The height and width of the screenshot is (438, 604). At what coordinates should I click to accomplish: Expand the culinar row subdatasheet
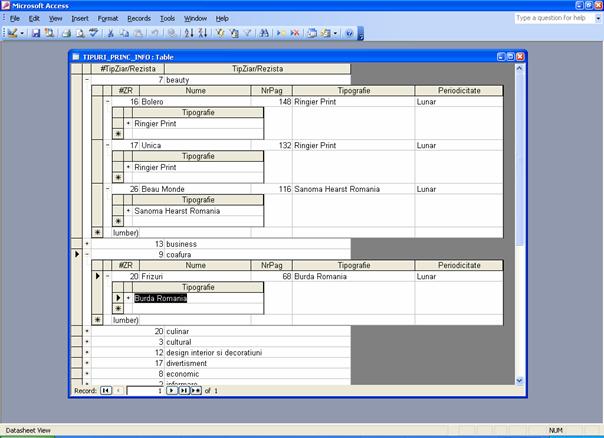tap(87, 331)
